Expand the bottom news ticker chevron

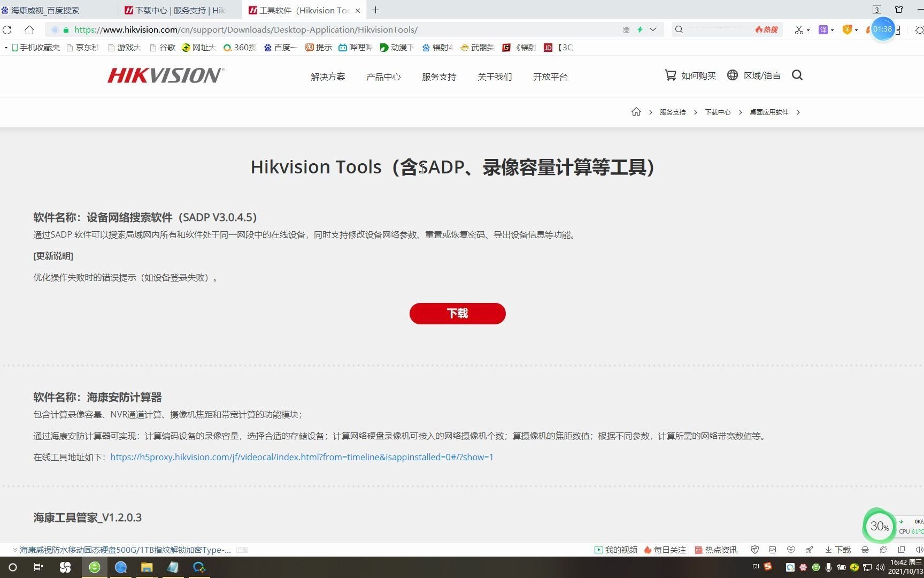pyautogui.click(x=14, y=550)
